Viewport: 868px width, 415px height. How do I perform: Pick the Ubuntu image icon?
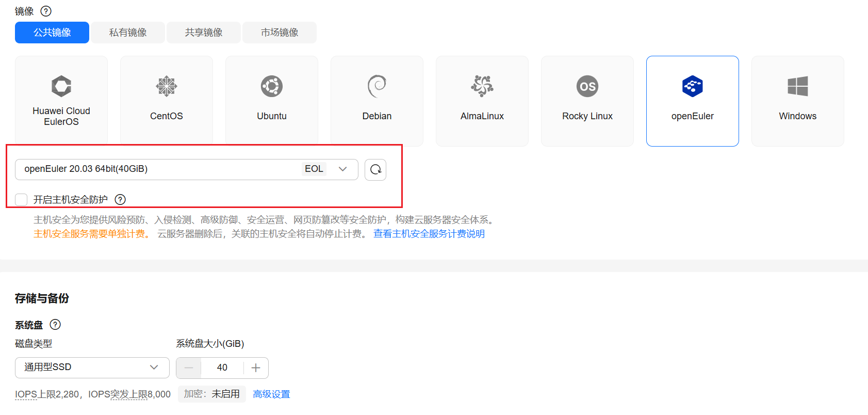272,86
